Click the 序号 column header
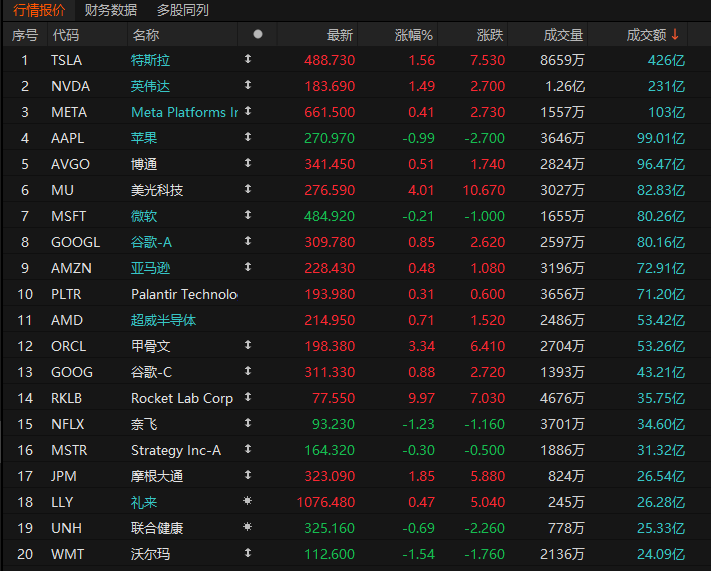711x571 pixels. point(24,35)
